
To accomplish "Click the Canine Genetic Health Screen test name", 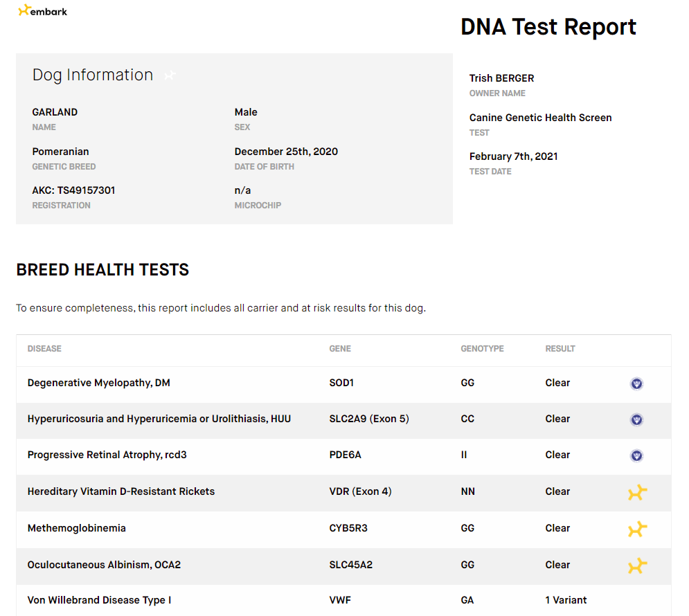I will pos(540,118).
